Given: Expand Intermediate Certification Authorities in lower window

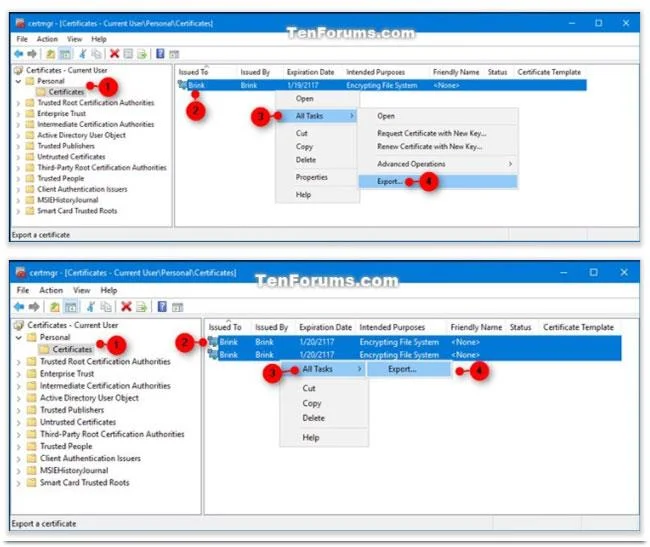Looking at the screenshot, I should click(19, 386).
